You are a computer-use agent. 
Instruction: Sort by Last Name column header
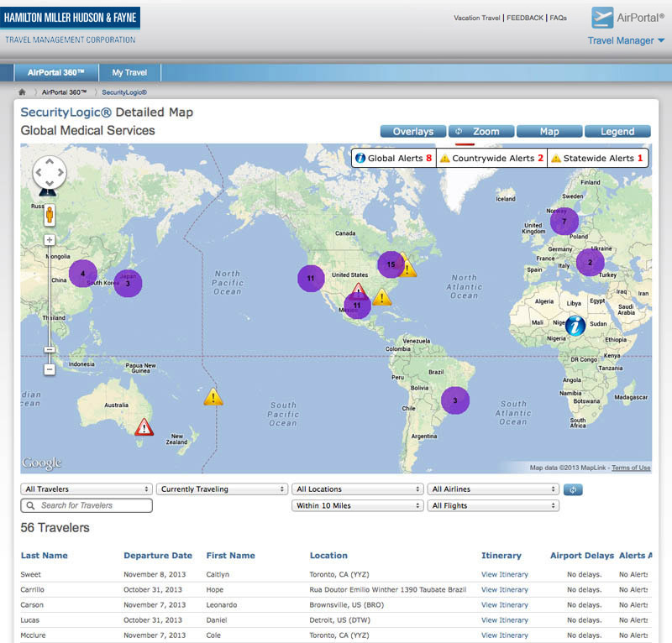[x=45, y=556]
